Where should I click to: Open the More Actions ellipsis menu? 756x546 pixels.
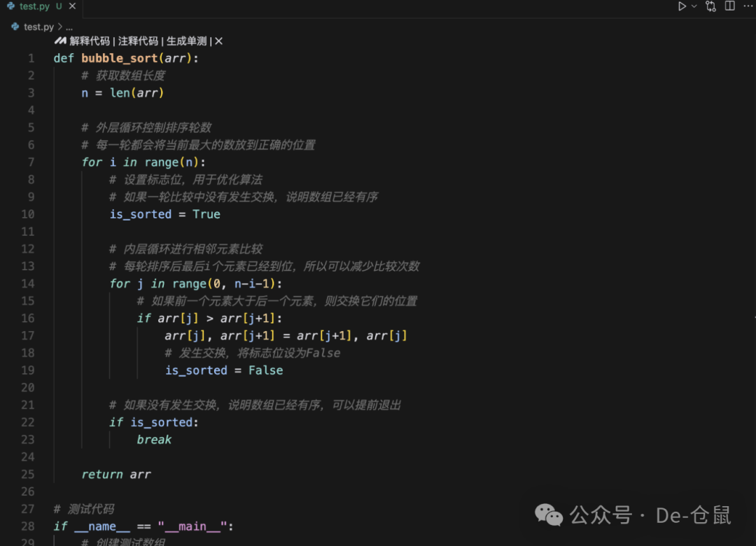748,6
